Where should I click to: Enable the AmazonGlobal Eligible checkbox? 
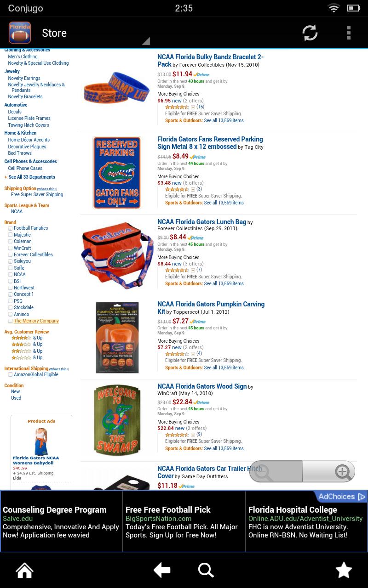click(x=10, y=374)
